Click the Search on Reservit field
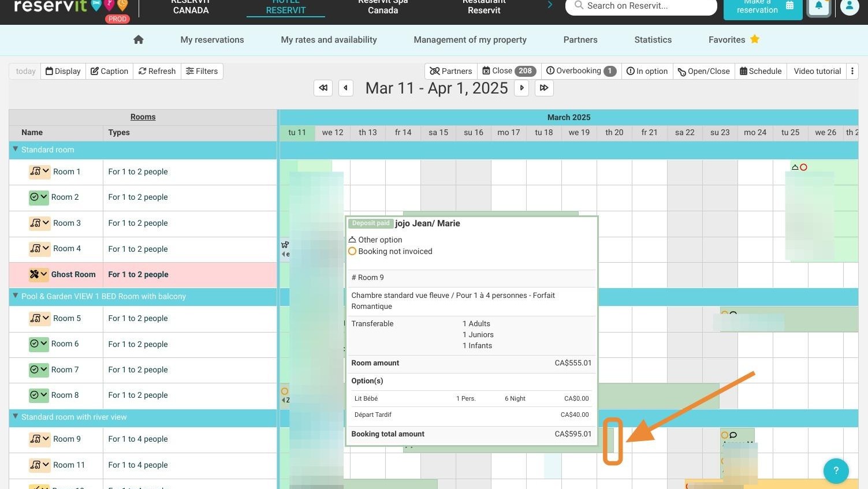868x489 pixels. [640, 6]
